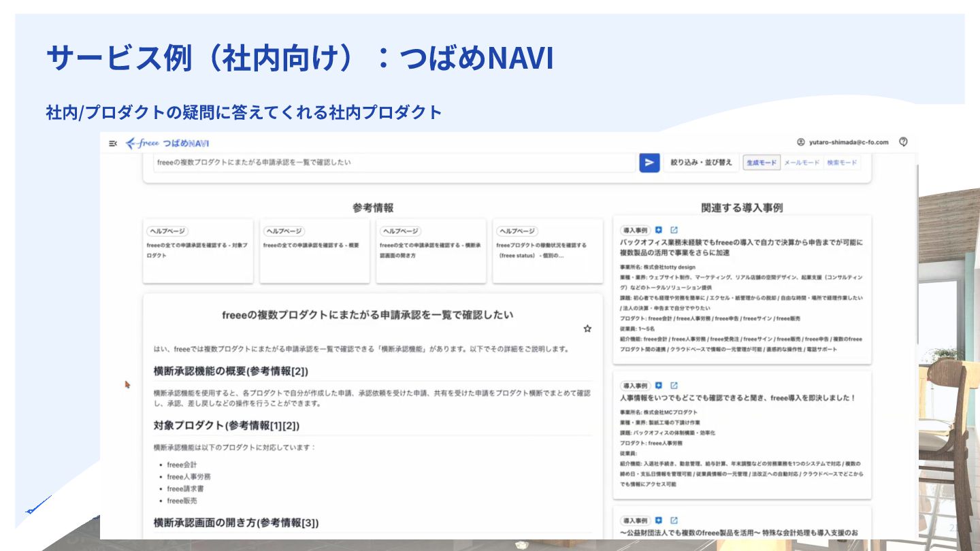The image size is (980, 551).
Task: Click 業種・業界: 製紙工場の下請け作業 line
Action: pos(660,422)
